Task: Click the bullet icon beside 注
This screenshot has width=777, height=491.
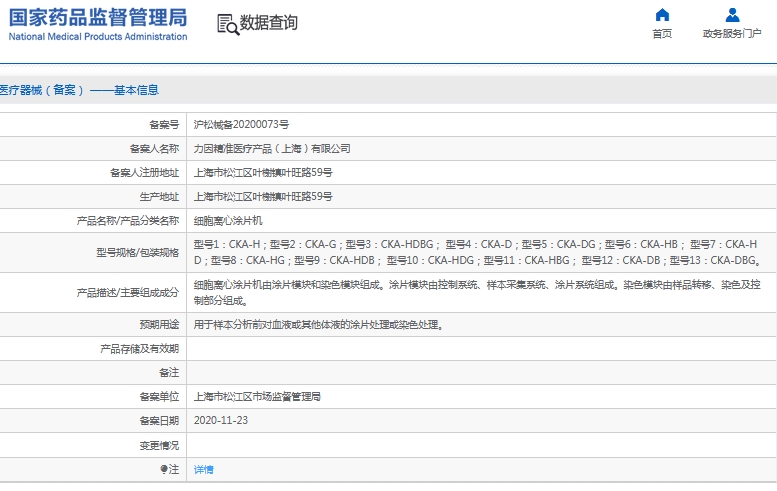Action: 164,469
